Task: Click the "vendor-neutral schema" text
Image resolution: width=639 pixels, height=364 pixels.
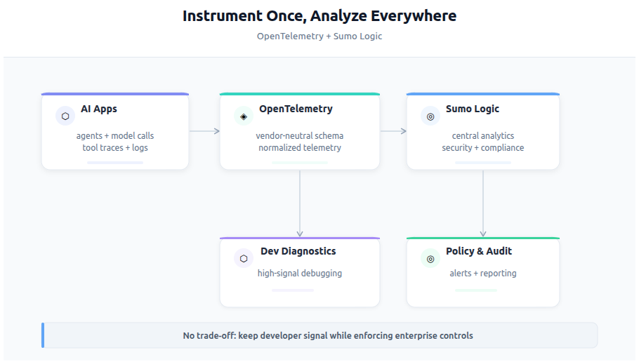Action: point(300,135)
